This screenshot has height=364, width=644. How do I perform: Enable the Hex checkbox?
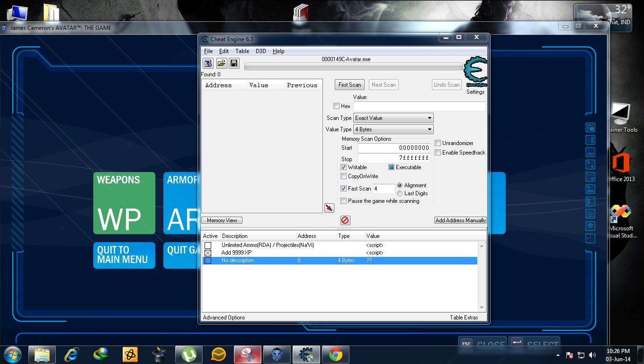336,106
